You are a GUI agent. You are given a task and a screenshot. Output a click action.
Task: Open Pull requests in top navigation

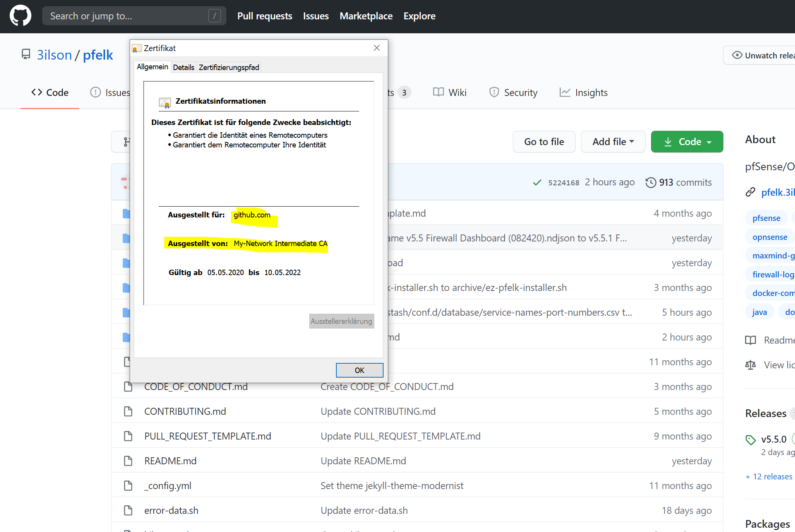pyautogui.click(x=265, y=16)
